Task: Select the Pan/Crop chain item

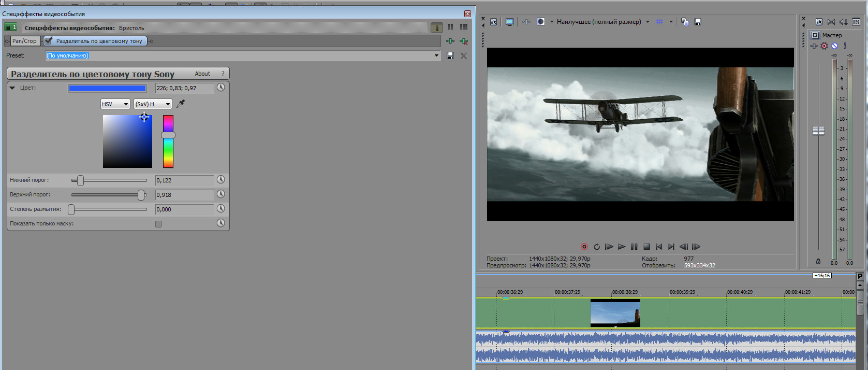Action: tap(24, 41)
